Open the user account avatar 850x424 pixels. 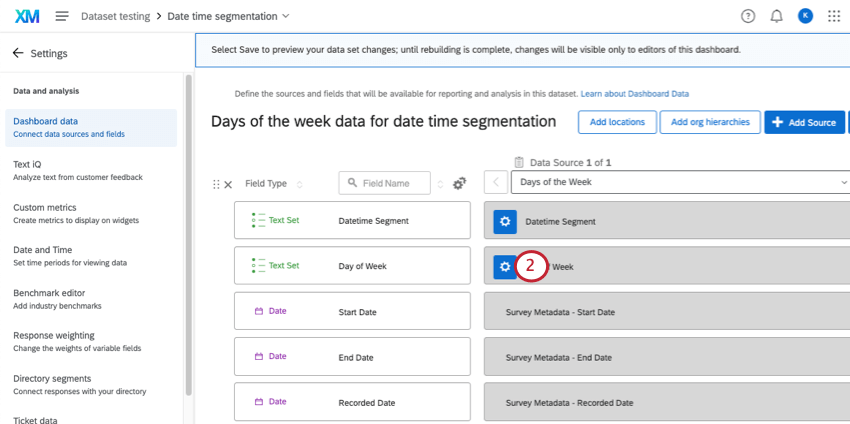805,16
